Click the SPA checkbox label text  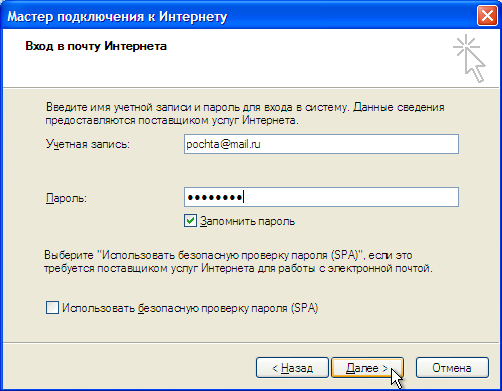190,308
